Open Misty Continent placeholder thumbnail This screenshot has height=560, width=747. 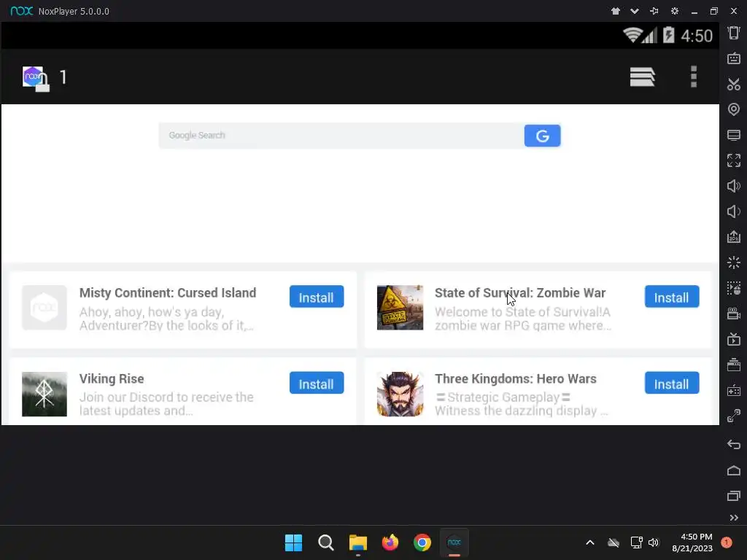click(x=44, y=308)
